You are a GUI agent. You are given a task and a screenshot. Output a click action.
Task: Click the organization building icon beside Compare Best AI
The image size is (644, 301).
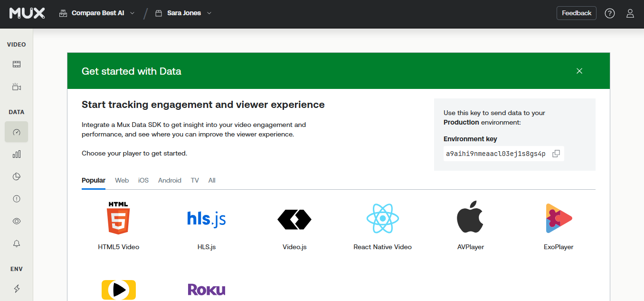click(x=63, y=13)
